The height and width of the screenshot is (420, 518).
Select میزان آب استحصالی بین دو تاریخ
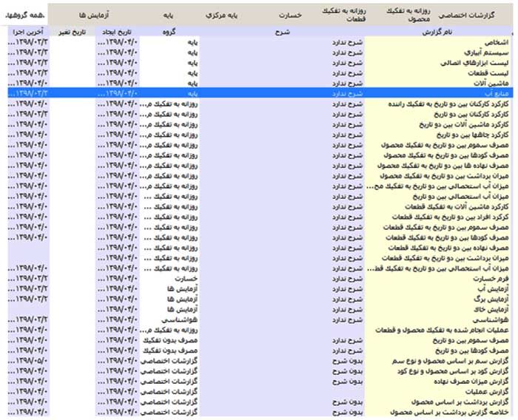[x=460, y=197]
